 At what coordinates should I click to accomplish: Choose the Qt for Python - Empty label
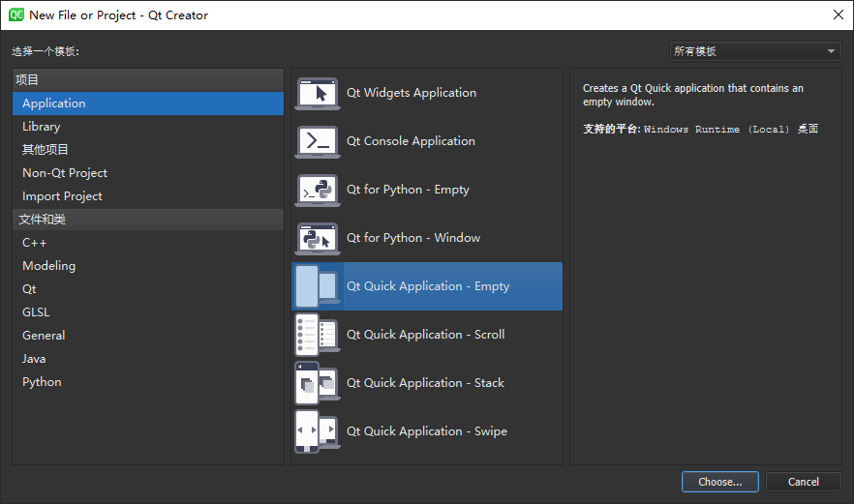point(408,190)
